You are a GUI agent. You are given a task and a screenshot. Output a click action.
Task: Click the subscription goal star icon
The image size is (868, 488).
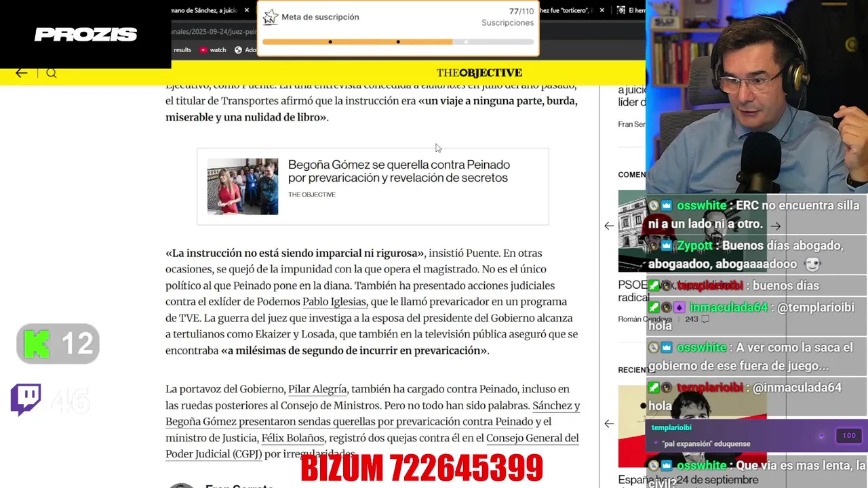[x=270, y=17]
